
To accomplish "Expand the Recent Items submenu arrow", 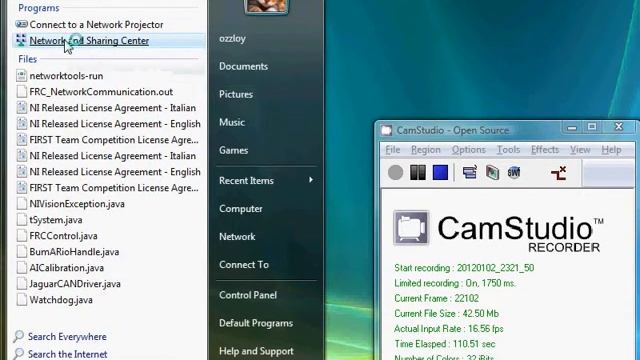I will pos(311,180).
